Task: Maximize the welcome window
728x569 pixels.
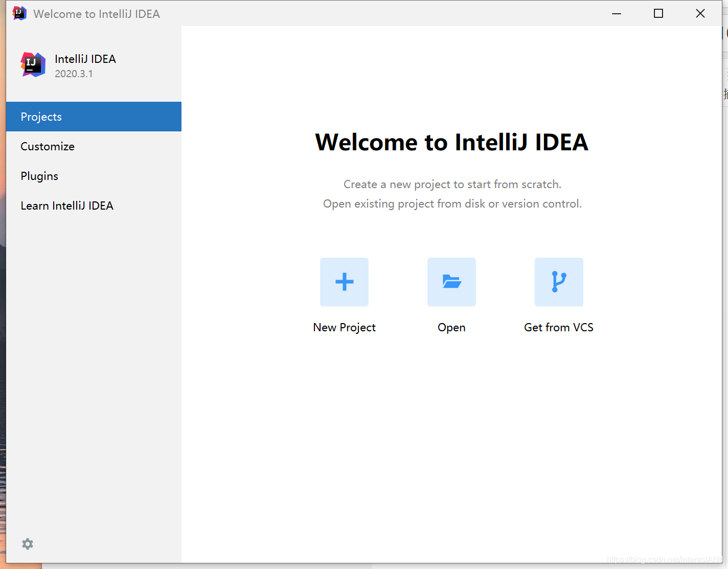Action: click(x=658, y=13)
